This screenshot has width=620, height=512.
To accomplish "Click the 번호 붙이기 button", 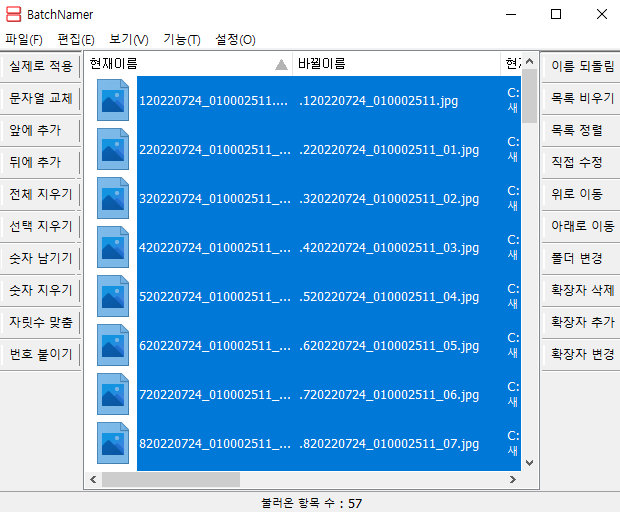I will pos(41,354).
